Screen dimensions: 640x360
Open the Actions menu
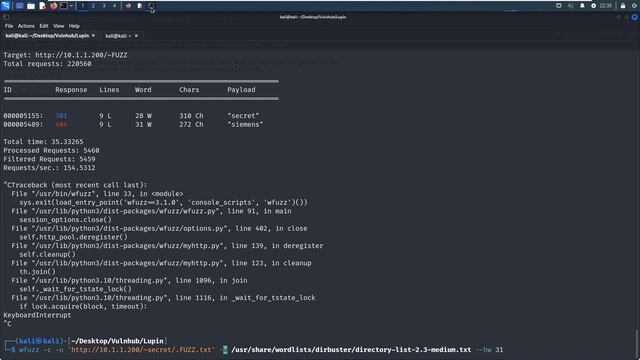click(26, 26)
